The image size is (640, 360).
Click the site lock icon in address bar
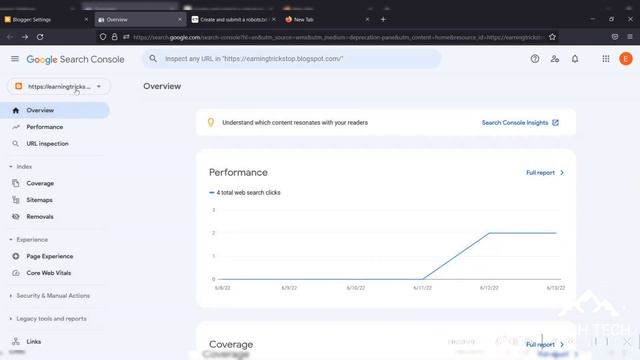(115, 37)
